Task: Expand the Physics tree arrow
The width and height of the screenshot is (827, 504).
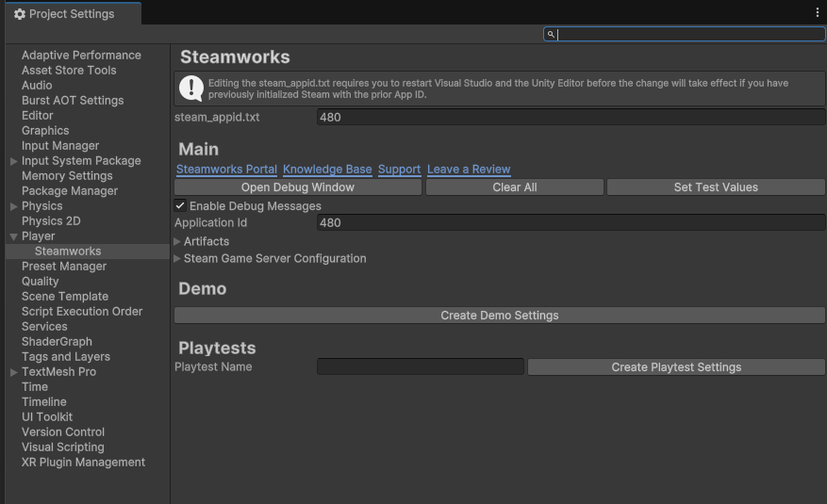Action: click(x=14, y=206)
